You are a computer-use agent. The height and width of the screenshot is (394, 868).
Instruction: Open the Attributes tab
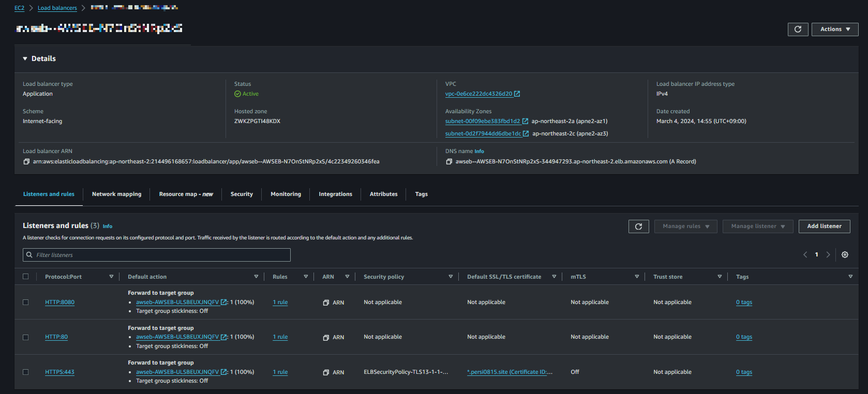coord(383,194)
